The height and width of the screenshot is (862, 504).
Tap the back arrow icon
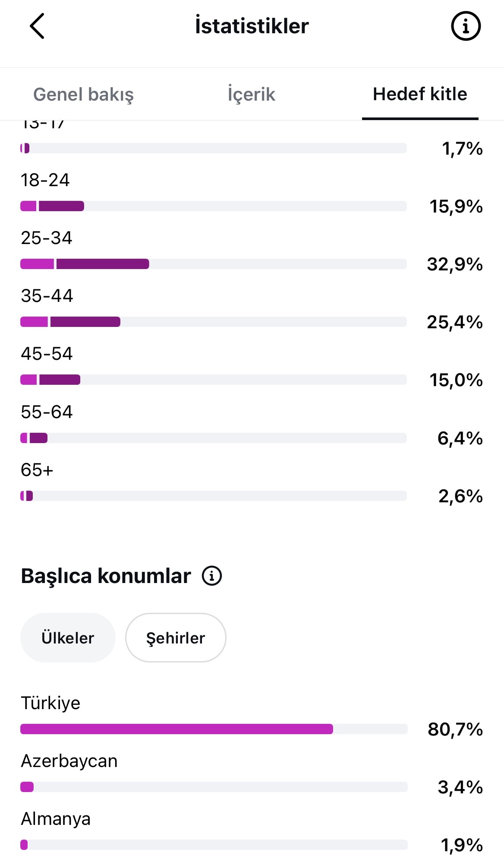click(x=37, y=26)
